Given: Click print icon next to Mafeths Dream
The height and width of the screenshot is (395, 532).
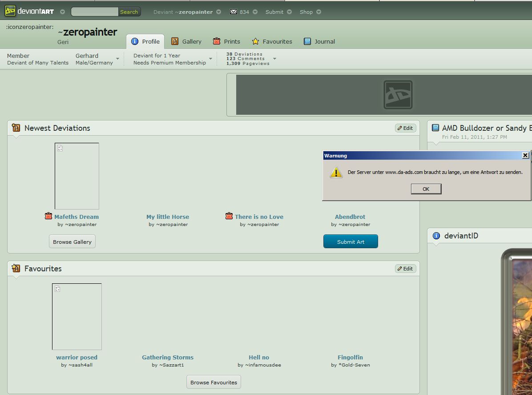Looking at the screenshot, I should click(48, 216).
